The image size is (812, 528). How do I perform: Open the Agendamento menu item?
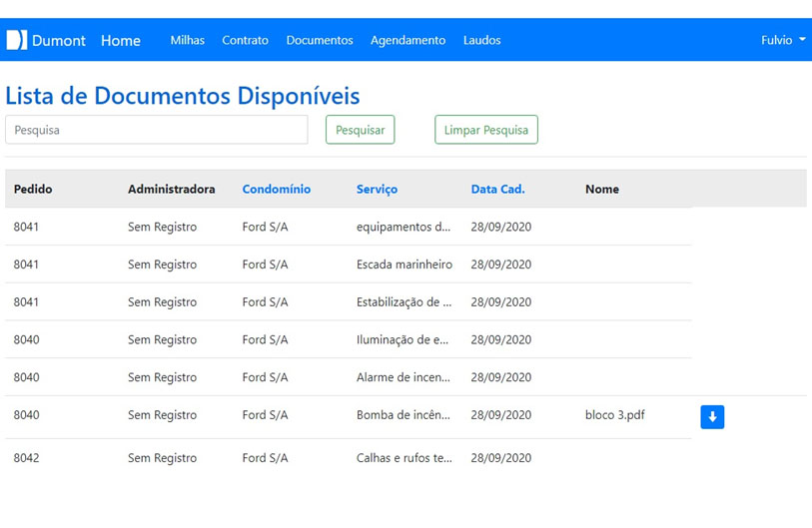point(407,40)
